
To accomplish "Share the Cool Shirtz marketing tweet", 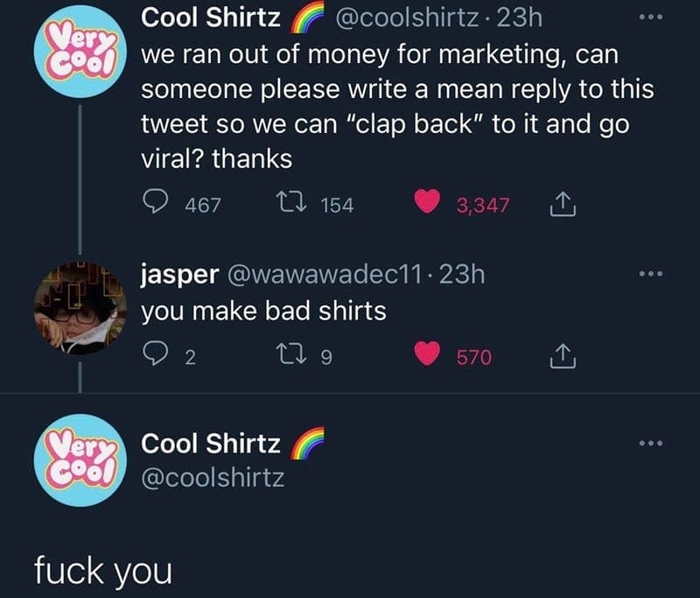I will (563, 205).
